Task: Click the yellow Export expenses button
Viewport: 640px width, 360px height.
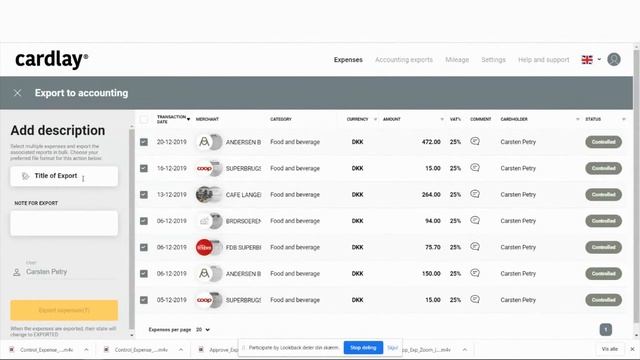Action: click(64, 310)
